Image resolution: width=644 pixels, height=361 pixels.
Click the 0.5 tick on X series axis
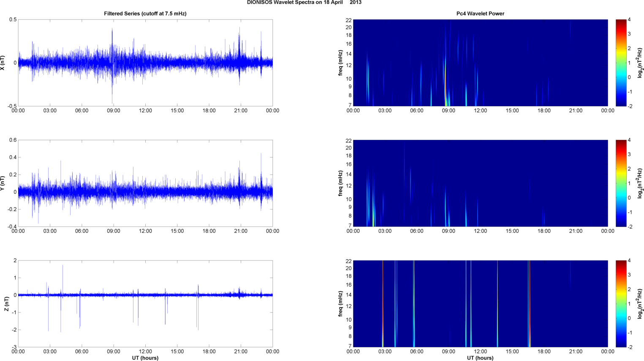pyautogui.click(x=13, y=19)
